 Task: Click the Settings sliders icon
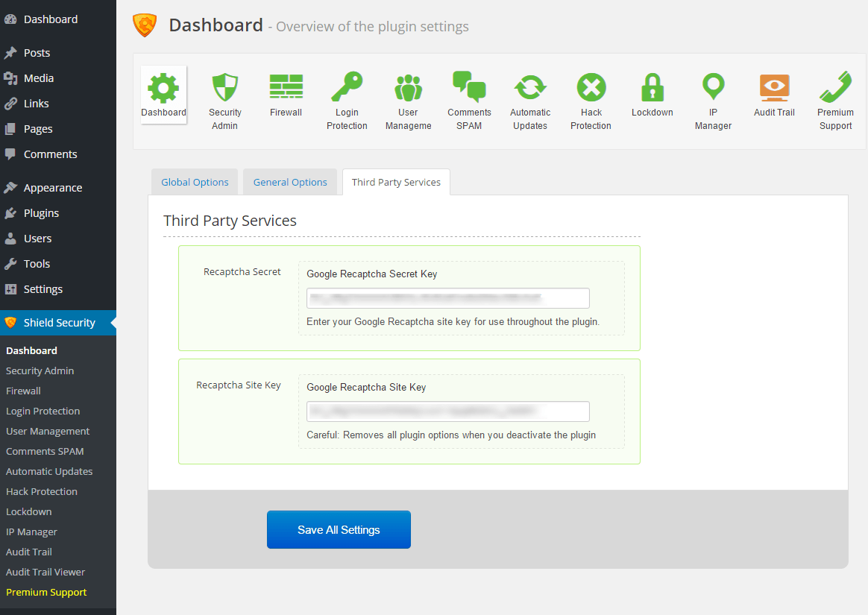click(x=10, y=289)
